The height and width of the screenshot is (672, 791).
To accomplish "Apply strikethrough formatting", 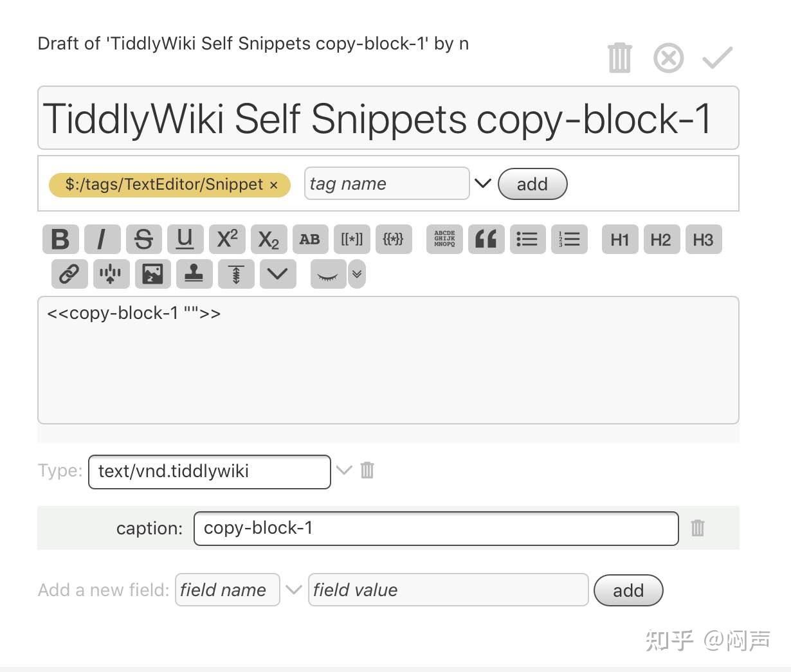I will [143, 240].
